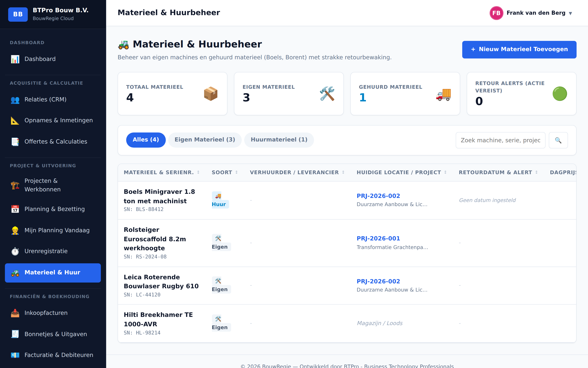Select the Alles (4) filter tab
588x368 pixels.
[146, 140]
